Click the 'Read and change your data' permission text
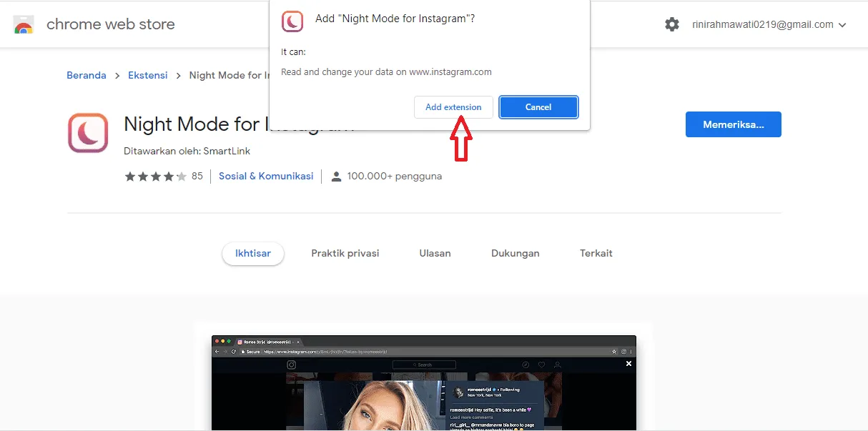This screenshot has height=431, width=868. [x=386, y=71]
